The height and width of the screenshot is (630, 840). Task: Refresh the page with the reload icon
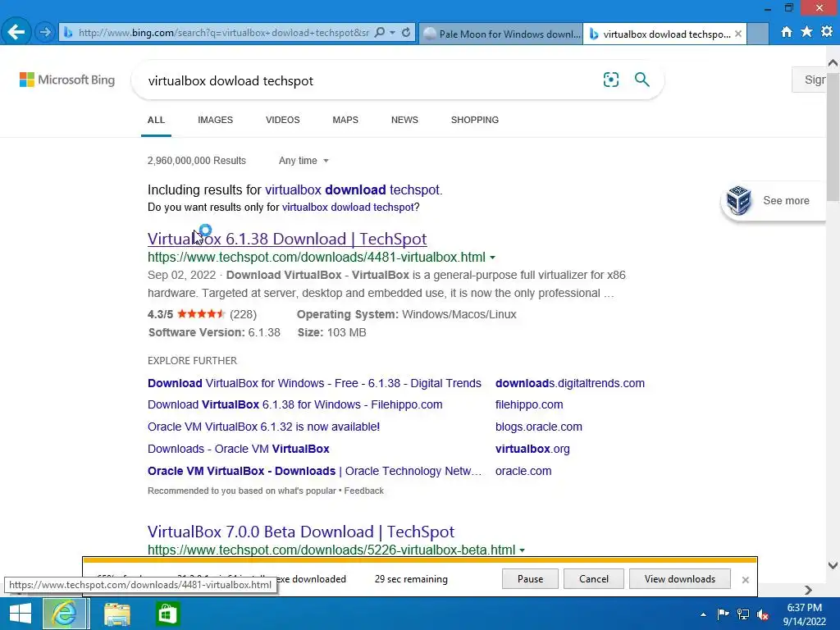406,33
